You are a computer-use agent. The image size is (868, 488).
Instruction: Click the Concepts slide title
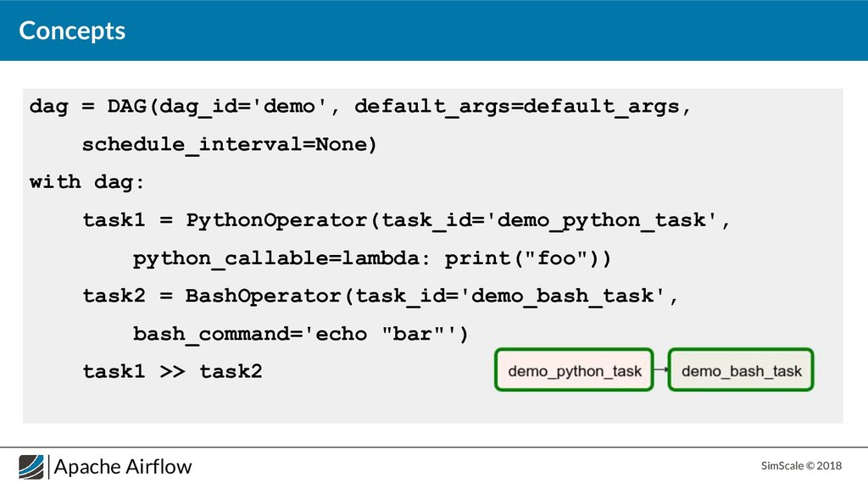coord(72,30)
